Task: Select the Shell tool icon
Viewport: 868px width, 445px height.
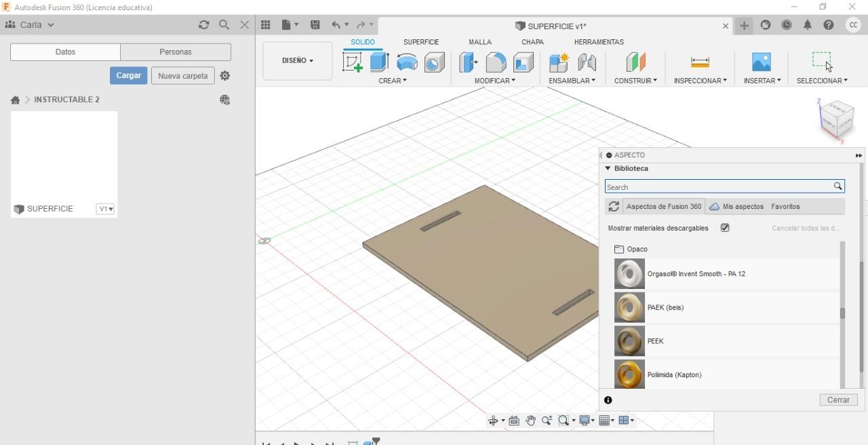Action: click(524, 62)
